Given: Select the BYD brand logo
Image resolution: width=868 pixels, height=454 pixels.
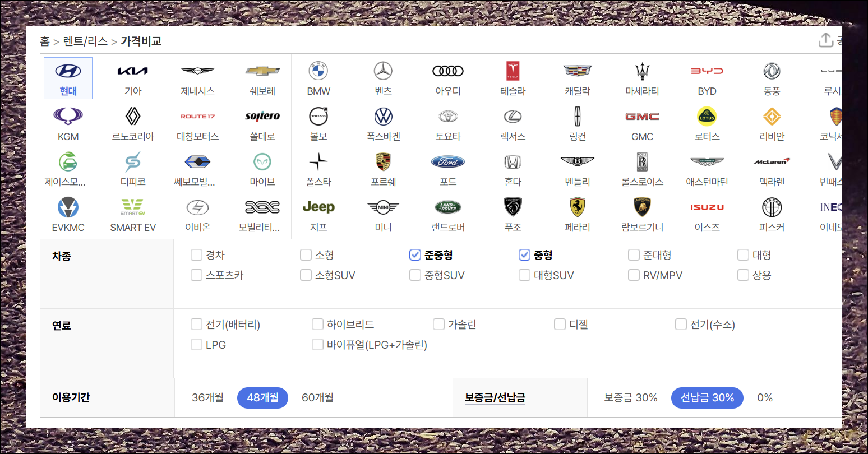Looking at the screenshot, I should click(x=707, y=71).
